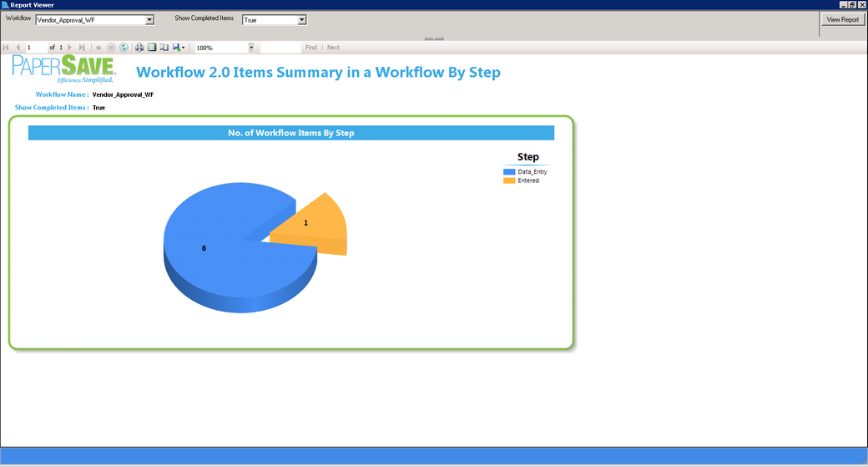Click Data_Entry legend blue swatch
868x467 pixels.
coord(509,172)
